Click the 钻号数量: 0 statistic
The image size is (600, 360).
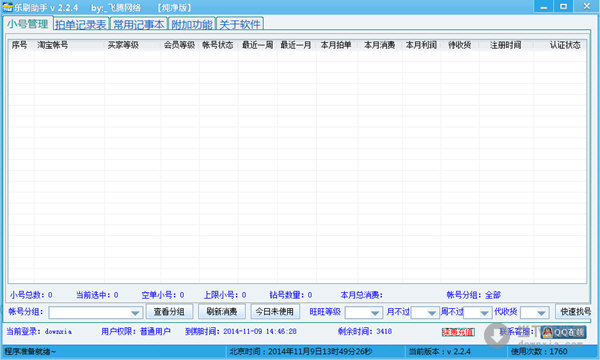291,295
